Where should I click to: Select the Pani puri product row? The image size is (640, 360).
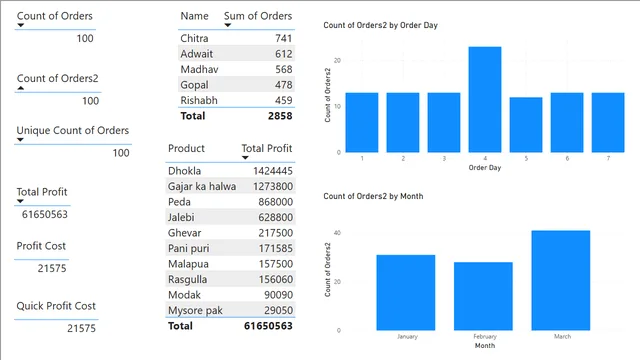coord(231,248)
